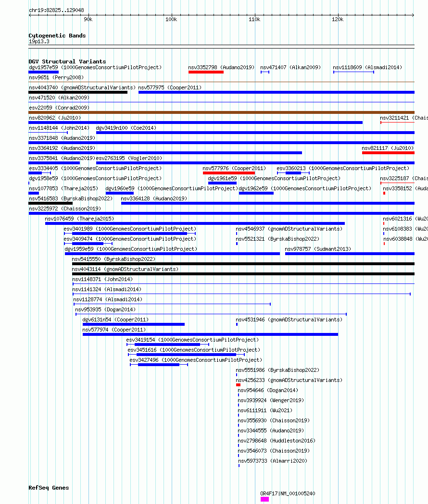Click the nsv5521321 (ByrskaBishop2022) label
This screenshot has width=428, height=504.
[x=277, y=239]
